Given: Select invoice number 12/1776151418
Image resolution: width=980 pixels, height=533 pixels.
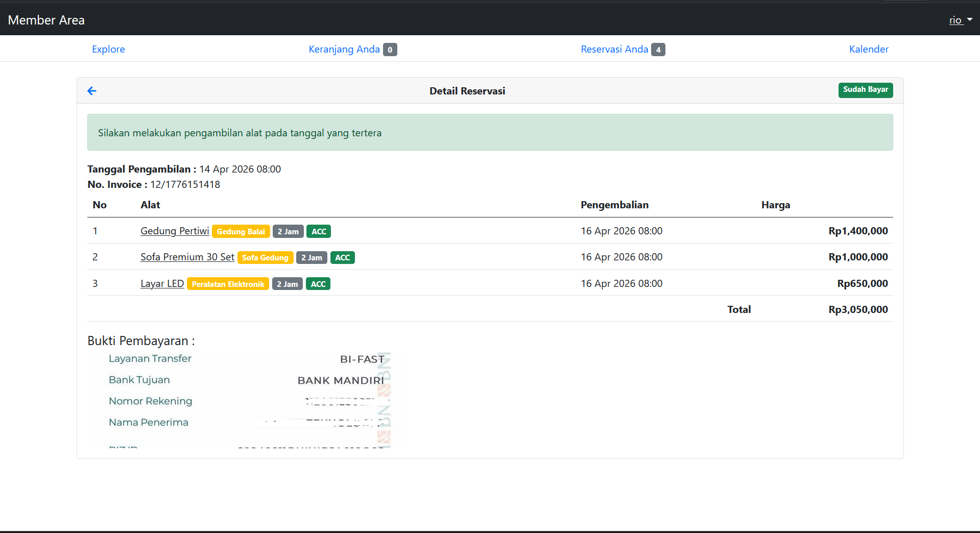Looking at the screenshot, I should [185, 184].
